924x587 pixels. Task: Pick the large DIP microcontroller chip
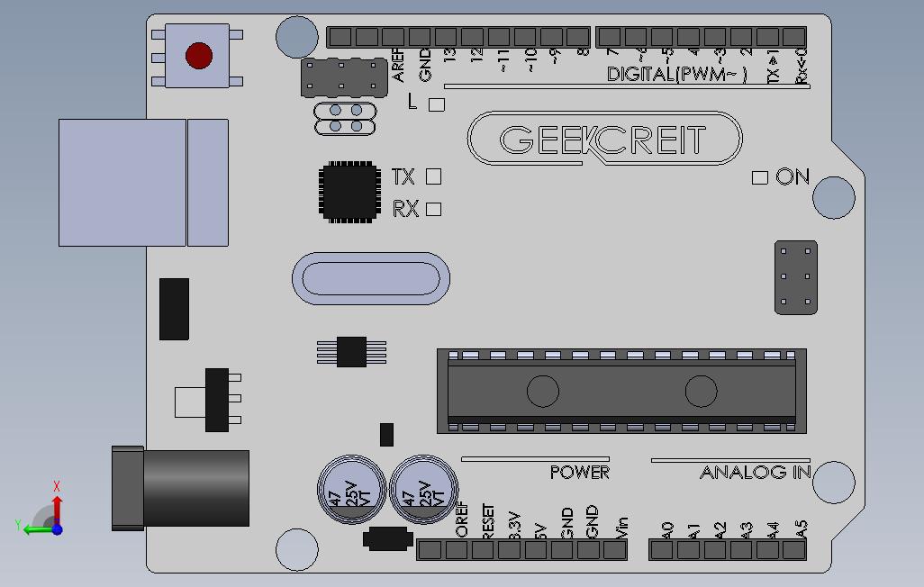(x=621, y=391)
